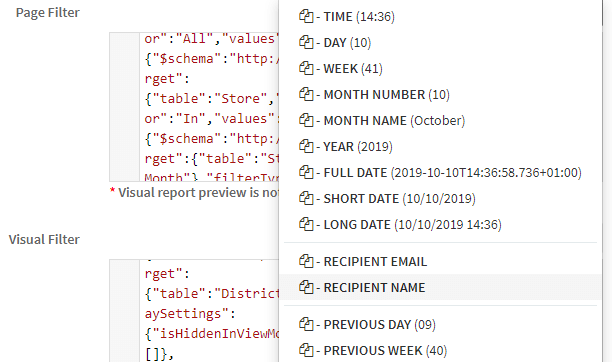Click the copy icon beside YEAR (2019)

[x=306, y=146]
